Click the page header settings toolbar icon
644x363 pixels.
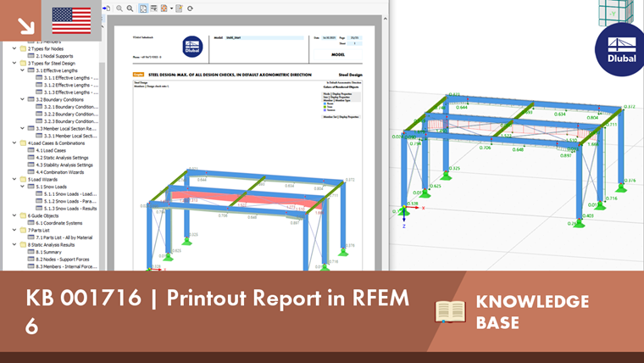point(153,8)
